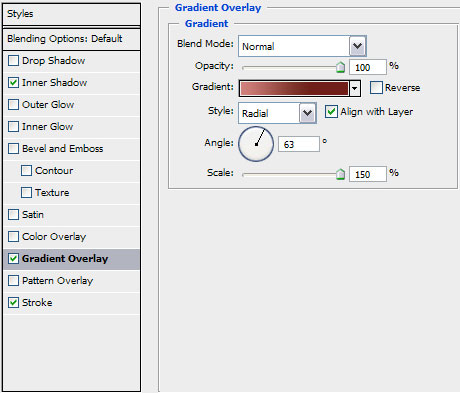This screenshot has width=460, height=393.
Task: Open the Inner Glow settings row
Action: click(71, 127)
